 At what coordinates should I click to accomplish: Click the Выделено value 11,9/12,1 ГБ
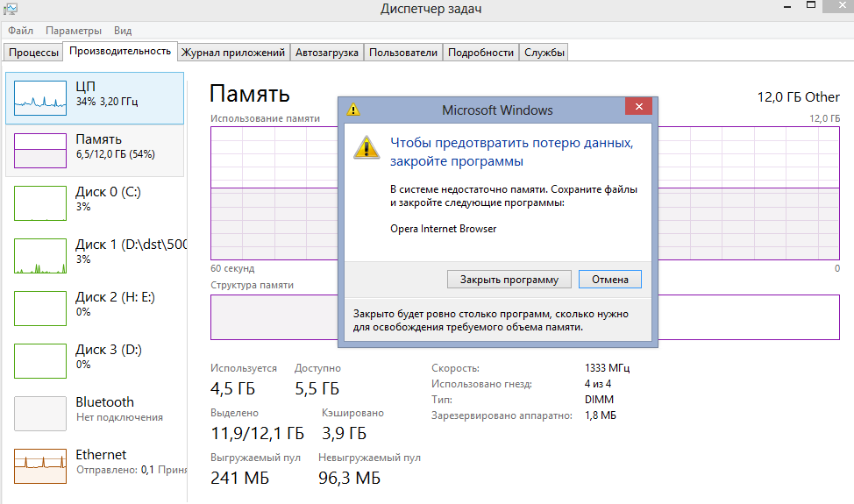[x=257, y=433]
